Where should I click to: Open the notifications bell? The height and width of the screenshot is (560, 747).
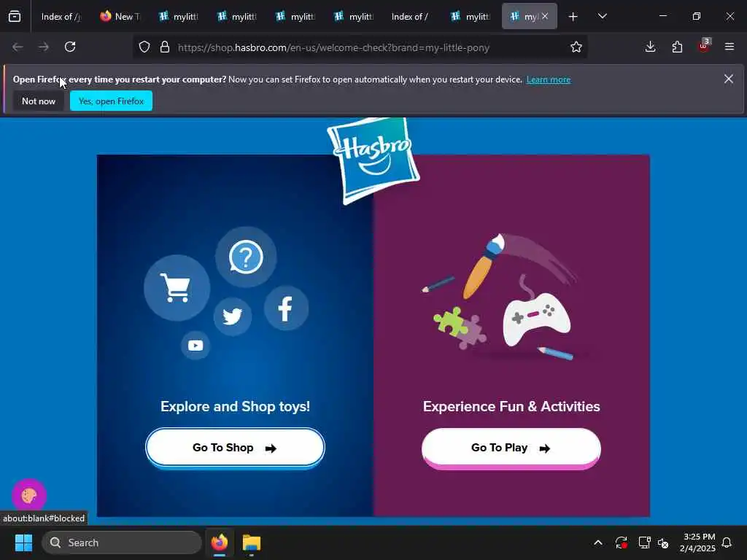pyautogui.click(x=727, y=542)
